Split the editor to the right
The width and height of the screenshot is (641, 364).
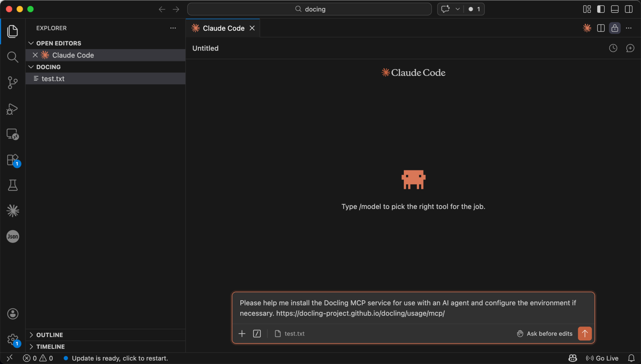[x=601, y=28]
